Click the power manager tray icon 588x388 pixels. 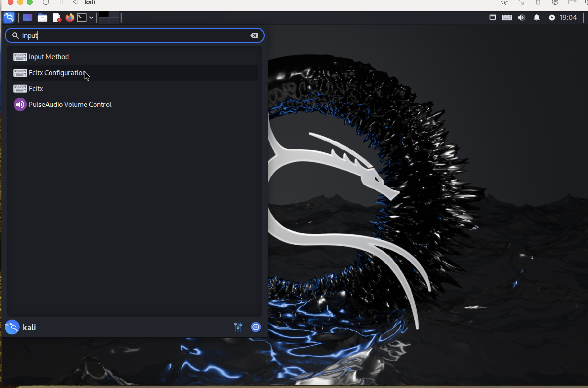click(x=552, y=18)
